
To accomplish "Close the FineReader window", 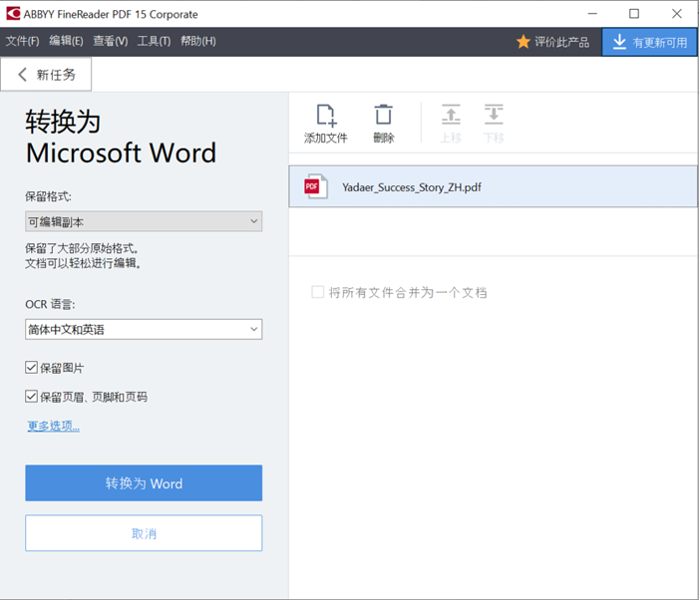I will pos(677,14).
